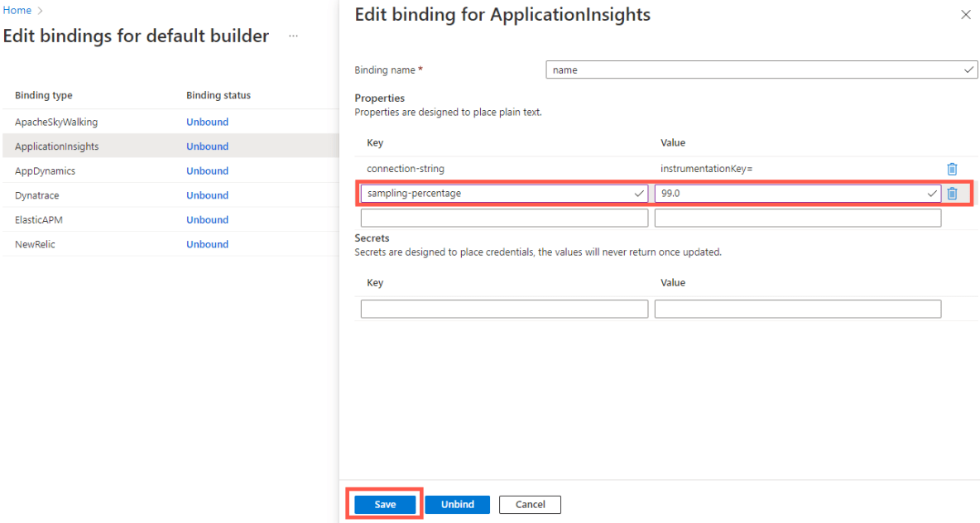980x523 pixels.
Task: Open the ellipsis menu beside default builder title
Action: click(x=293, y=36)
